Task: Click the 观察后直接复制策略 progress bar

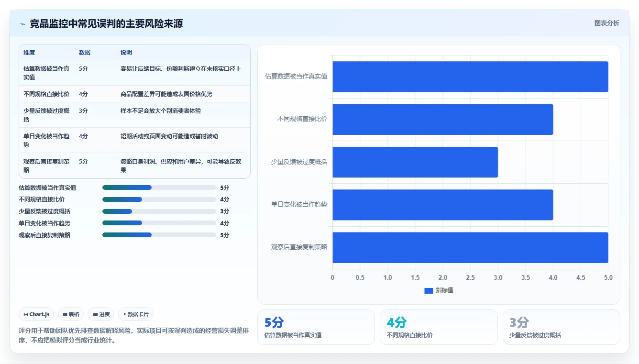Action: 159,235
